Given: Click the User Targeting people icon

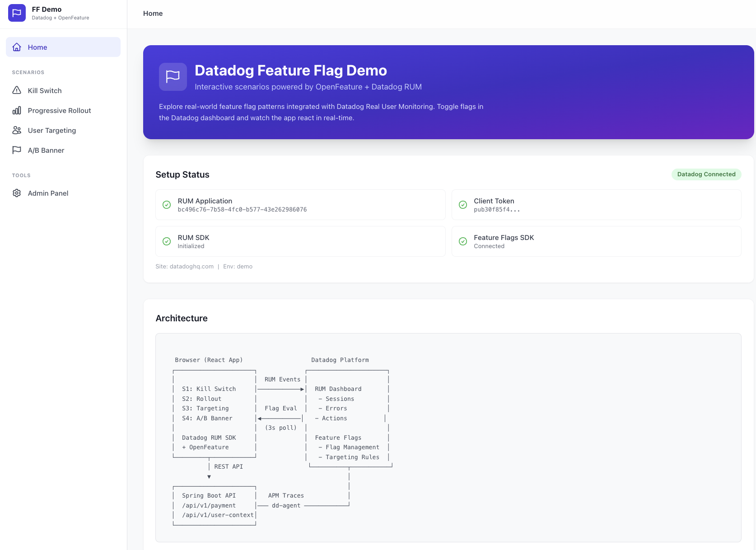Looking at the screenshot, I should click(x=17, y=130).
